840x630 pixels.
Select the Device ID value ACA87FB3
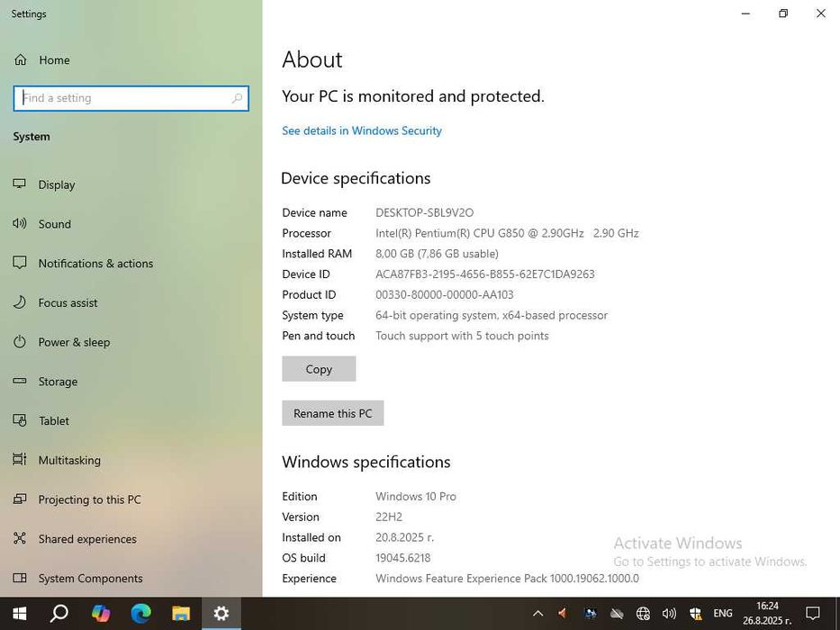pyautogui.click(x=484, y=274)
